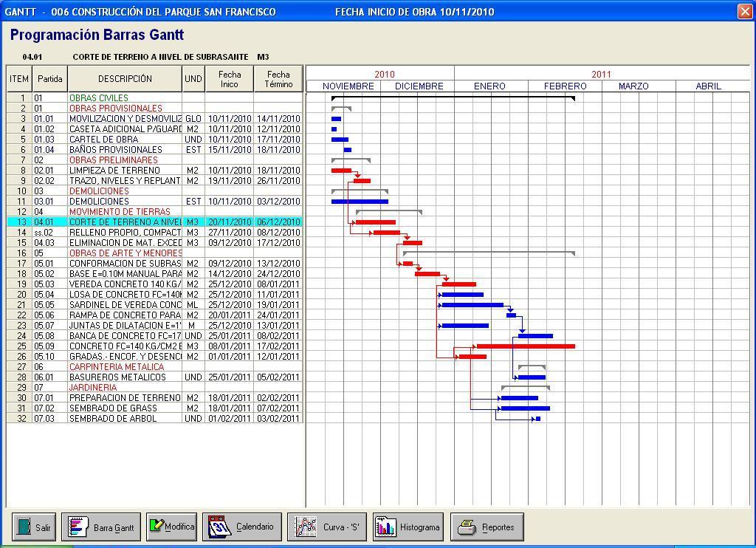Open the Calendario calendar tool
Image resolution: width=756 pixels, height=548 pixels.
coord(242,527)
